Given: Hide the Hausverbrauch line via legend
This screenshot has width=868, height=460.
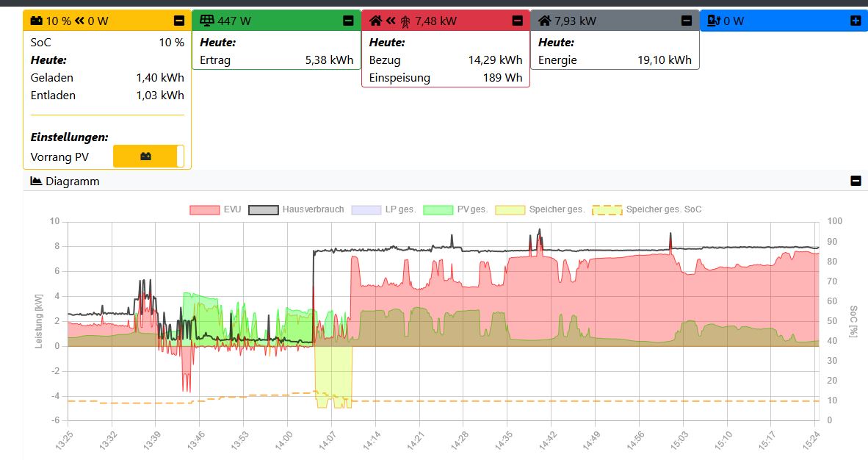Looking at the screenshot, I should (296, 209).
